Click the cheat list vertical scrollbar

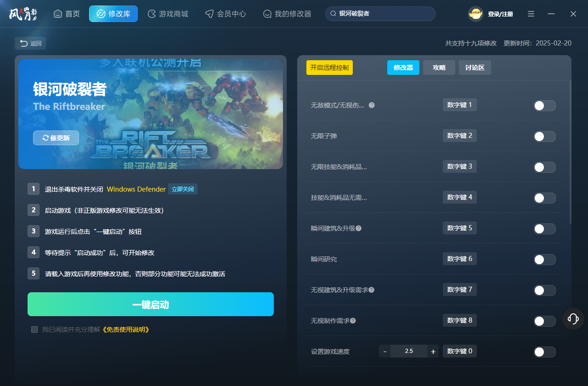pos(571,152)
